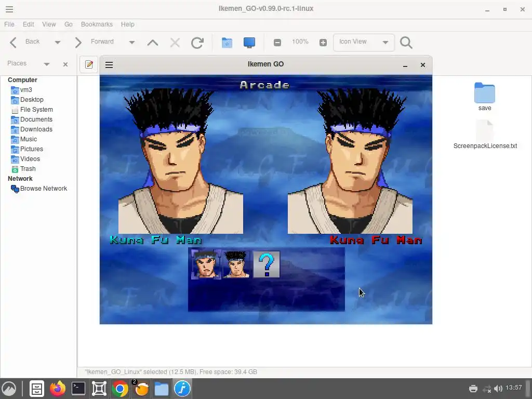Open the forward history dropdown arrow

132,43
